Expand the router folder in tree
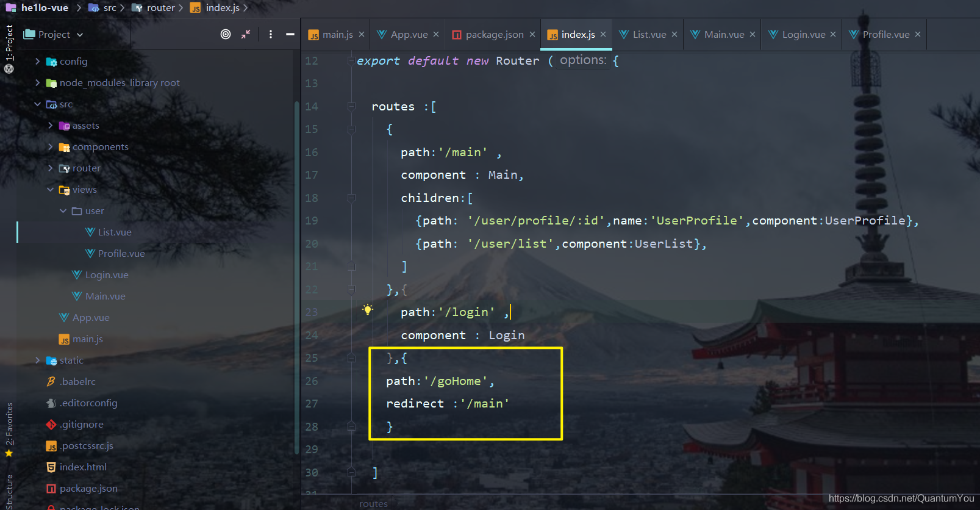The width and height of the screenshot is (980, 510). 50,168
